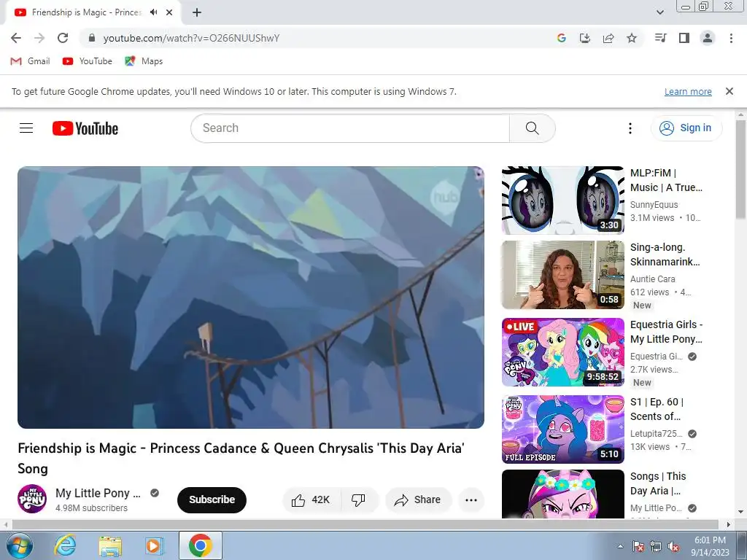Open the media controls icon in Chrome toolbar

point(660,38)
